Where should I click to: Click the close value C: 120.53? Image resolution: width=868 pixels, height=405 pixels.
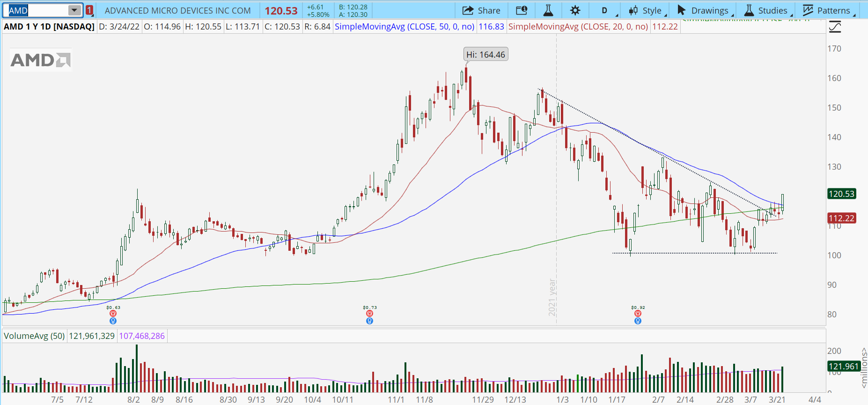[282, 27]
